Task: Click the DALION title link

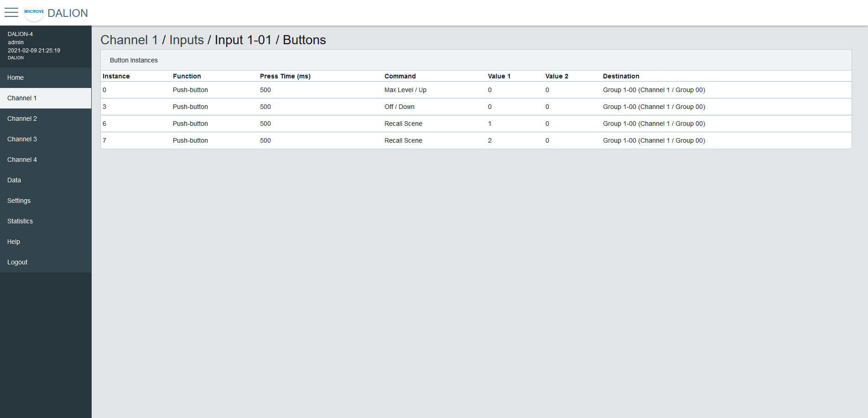Action: click(x=68, y=13)
